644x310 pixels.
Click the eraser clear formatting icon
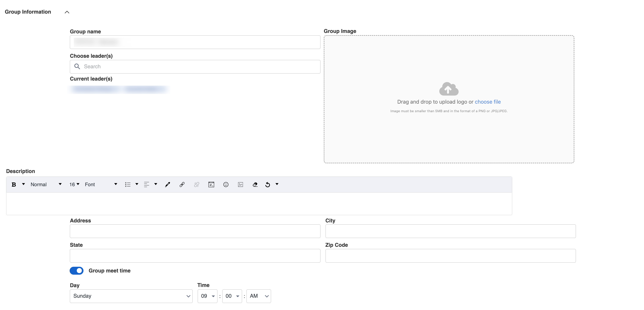pyautogui.click(x=255, y=184)
